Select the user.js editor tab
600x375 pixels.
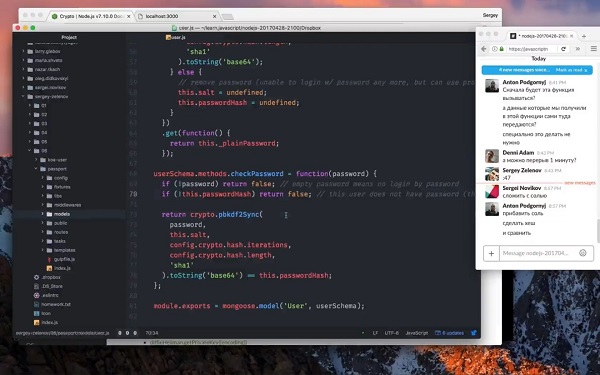coord(176,37)
